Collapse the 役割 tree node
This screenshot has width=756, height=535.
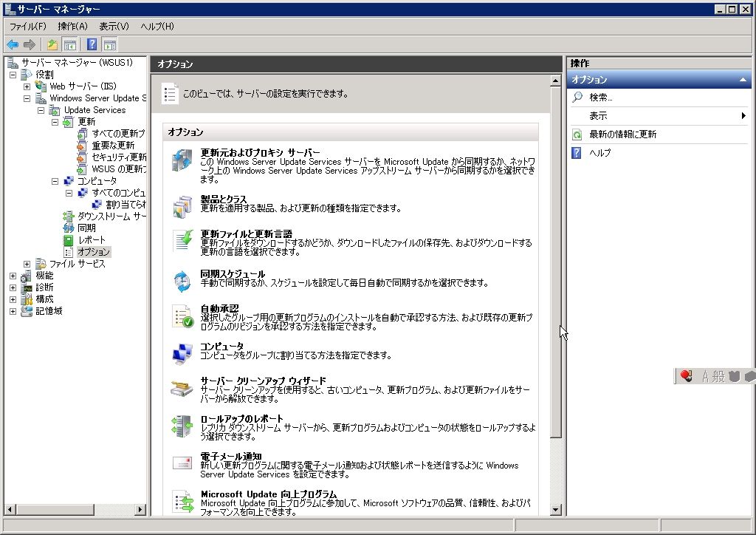(13, 75)
